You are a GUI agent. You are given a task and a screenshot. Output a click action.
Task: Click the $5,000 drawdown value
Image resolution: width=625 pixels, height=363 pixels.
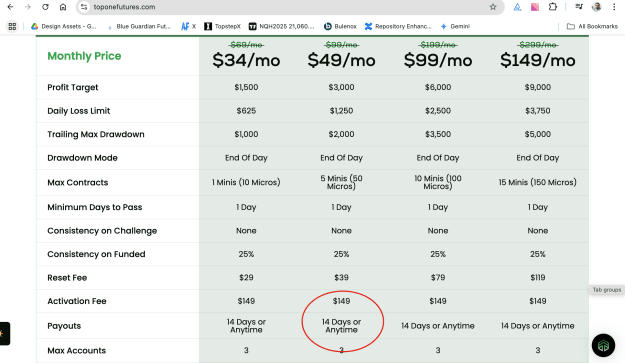point(538,134)
